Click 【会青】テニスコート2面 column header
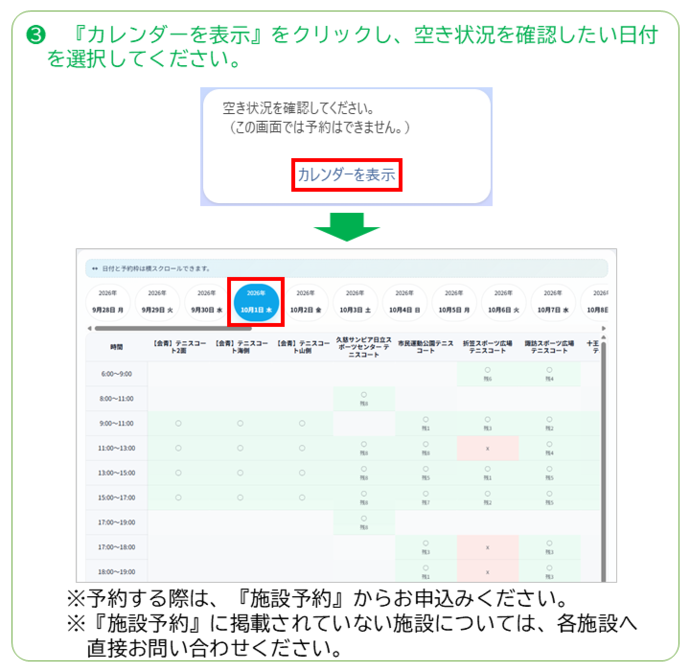Image resolution: width=690 pixels, height=671 pixels. [179, 347]
